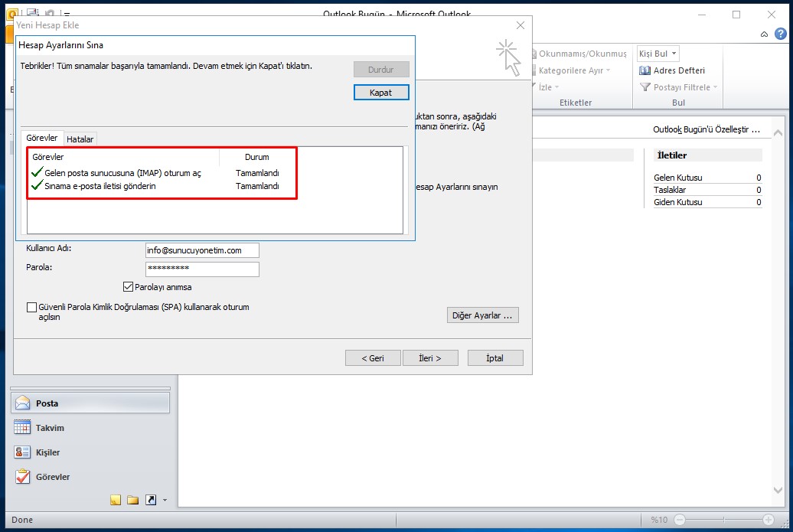The image size is (793, 532).
Task: Open Diğer Ayarlar settings button
Action: tap(482, 315)
